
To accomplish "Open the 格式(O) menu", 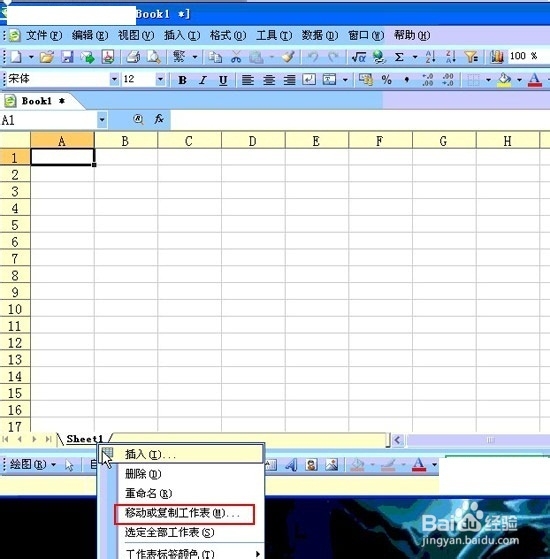I will click(228, 35).
